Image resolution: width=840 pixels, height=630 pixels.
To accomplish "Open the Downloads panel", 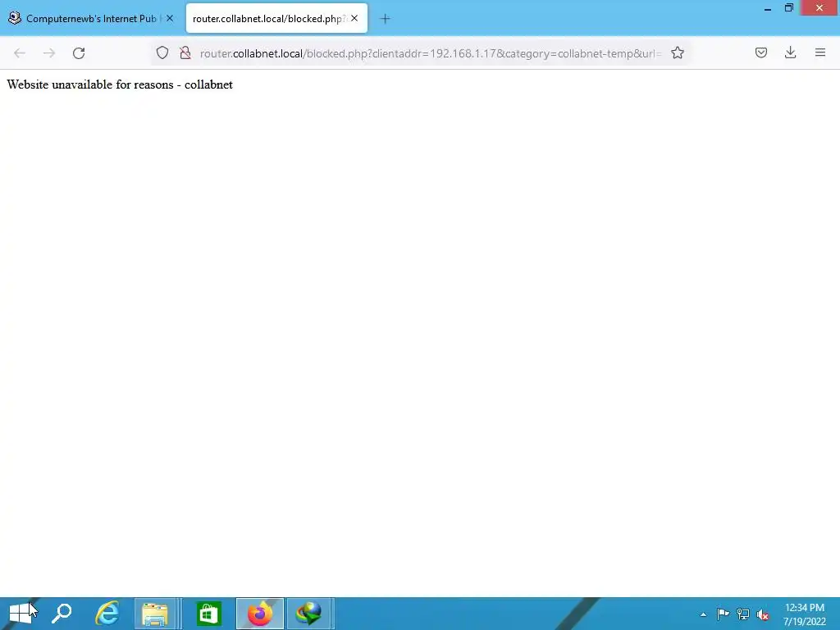I will pos(790,52).
